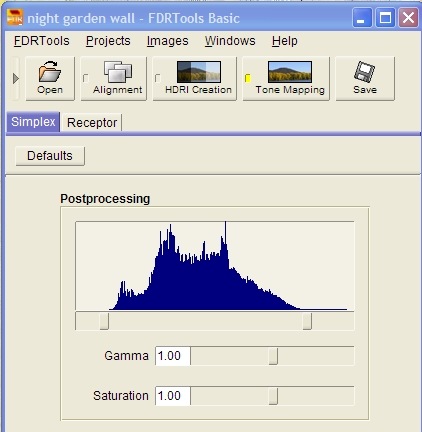422x432 pixels.
Task: Click the Save floppy disk icon
Action: (x=364, y=71)
